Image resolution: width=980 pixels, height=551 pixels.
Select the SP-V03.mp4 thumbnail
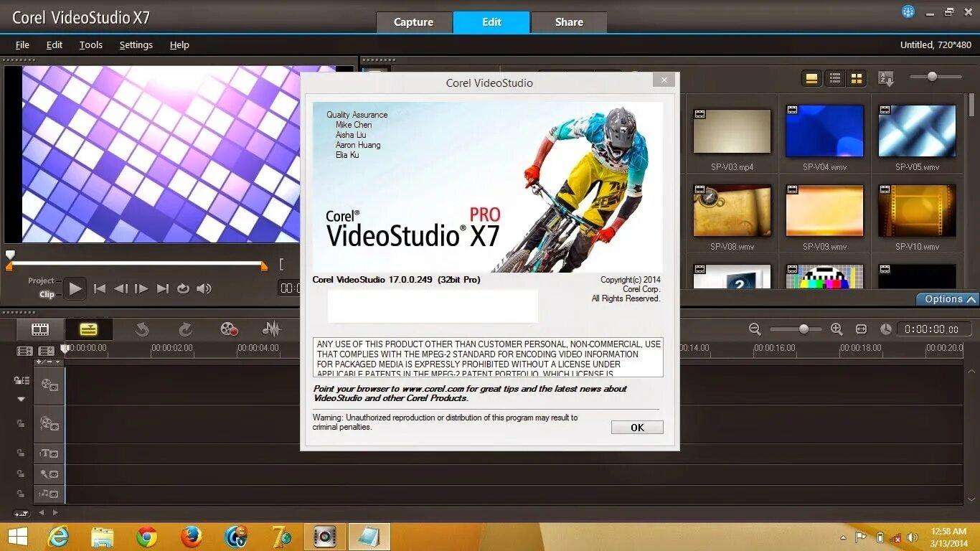pos(732,131)
